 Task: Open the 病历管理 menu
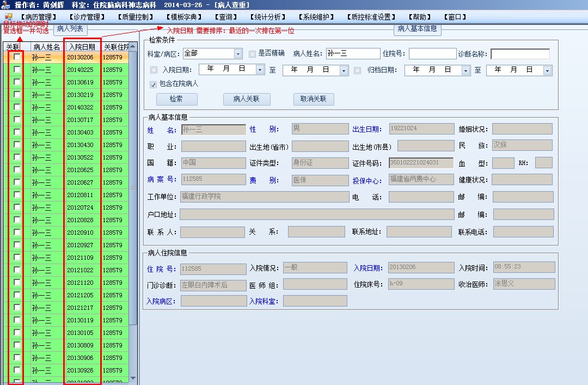coord(39,17)
